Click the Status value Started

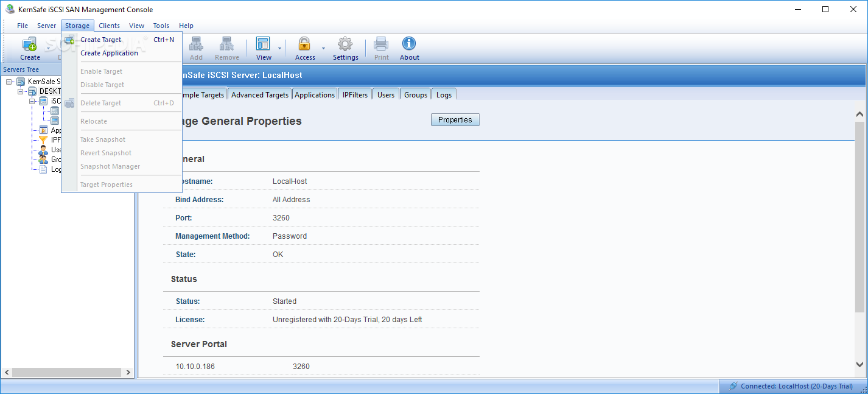point(284,301)
